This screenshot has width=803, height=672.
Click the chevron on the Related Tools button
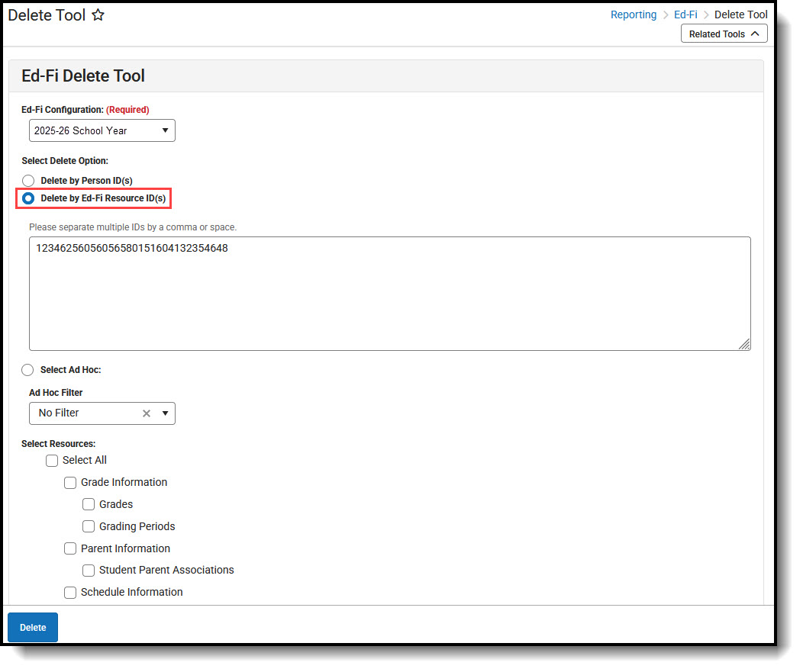pos(756,34)
